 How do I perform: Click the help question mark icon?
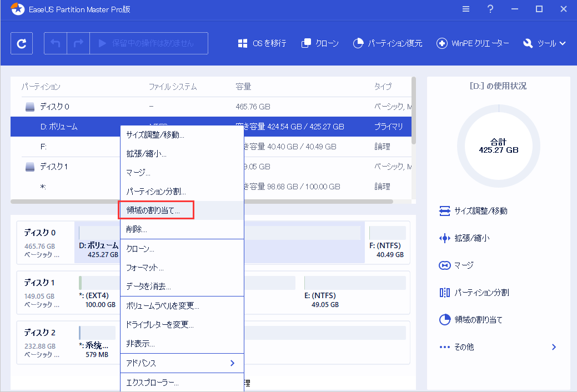490,9
